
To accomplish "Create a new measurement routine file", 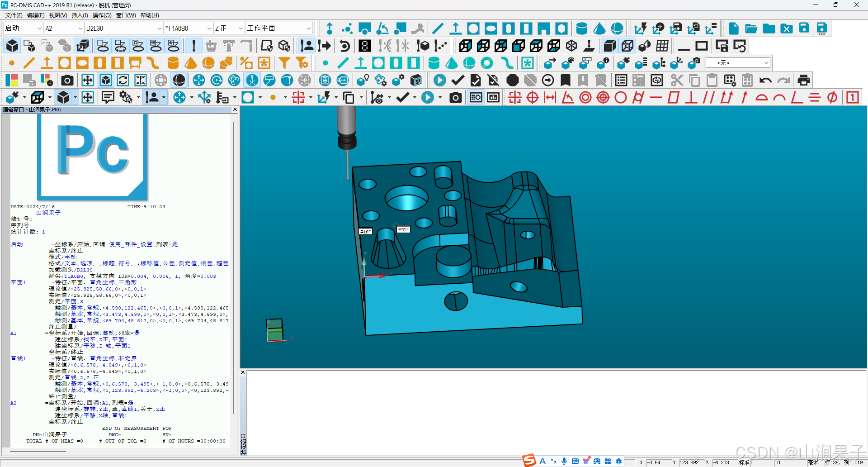I will tap(733, 29).
